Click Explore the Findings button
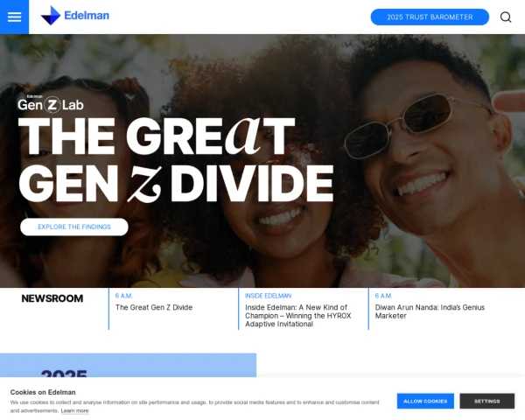 pyautogui.click(x=74, y=227)
